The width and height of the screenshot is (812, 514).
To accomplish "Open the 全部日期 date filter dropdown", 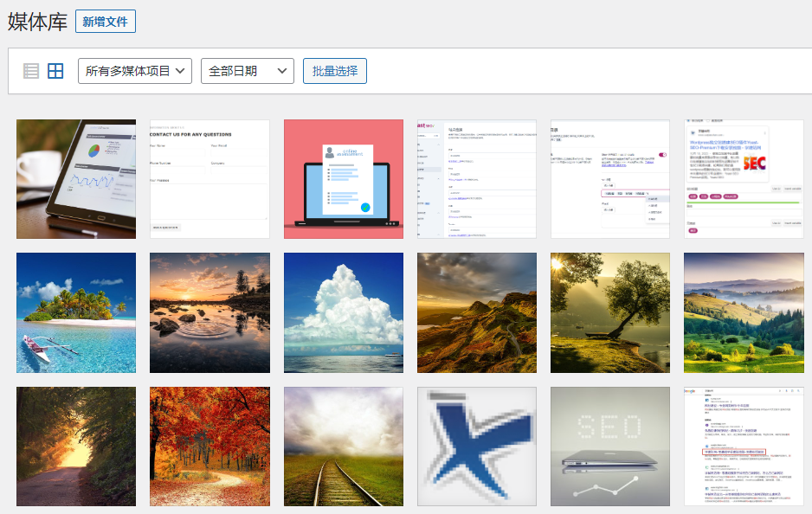I will coord(248,70).
